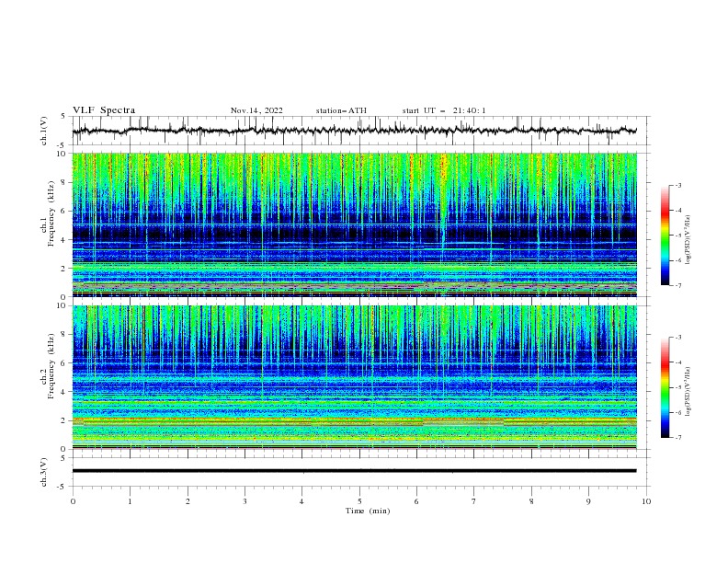Click the "5" volt tick on ch.1(V) axis
The width and height of the screenshot is (728, 563).
point(64,116)
